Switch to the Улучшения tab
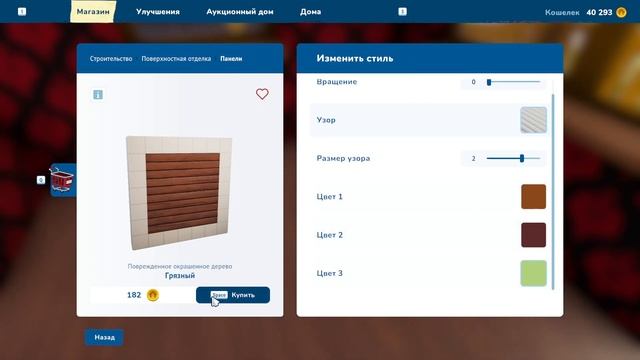The height and width of the screenshot is (360, 640). pos(158,12)
